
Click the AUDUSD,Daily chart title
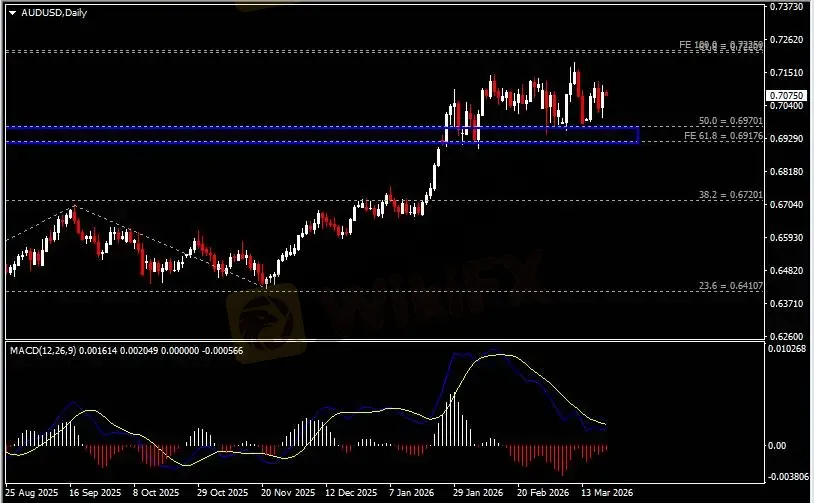54,13
